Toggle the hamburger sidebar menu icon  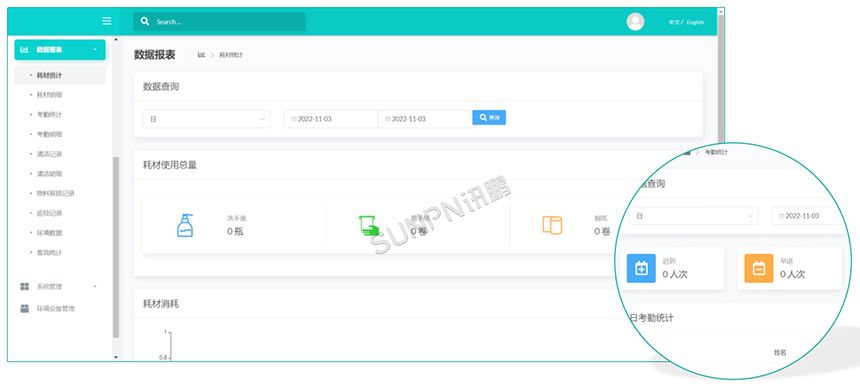(106, 21)
